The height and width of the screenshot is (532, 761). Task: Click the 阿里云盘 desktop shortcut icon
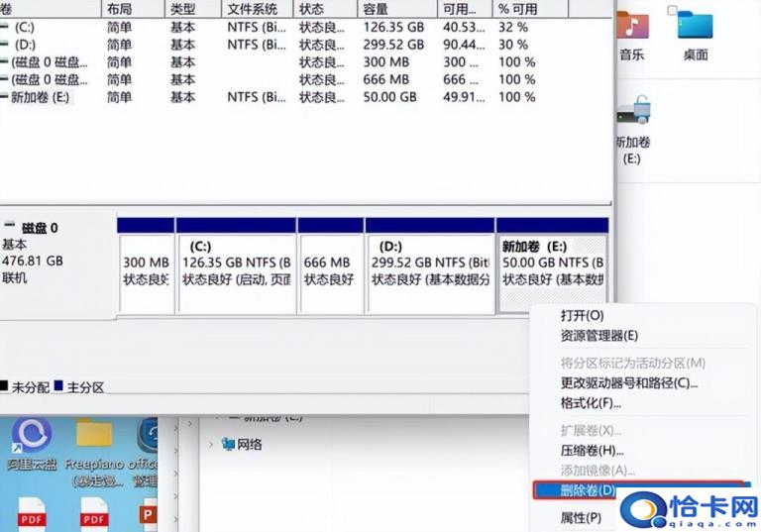point(32,435)
